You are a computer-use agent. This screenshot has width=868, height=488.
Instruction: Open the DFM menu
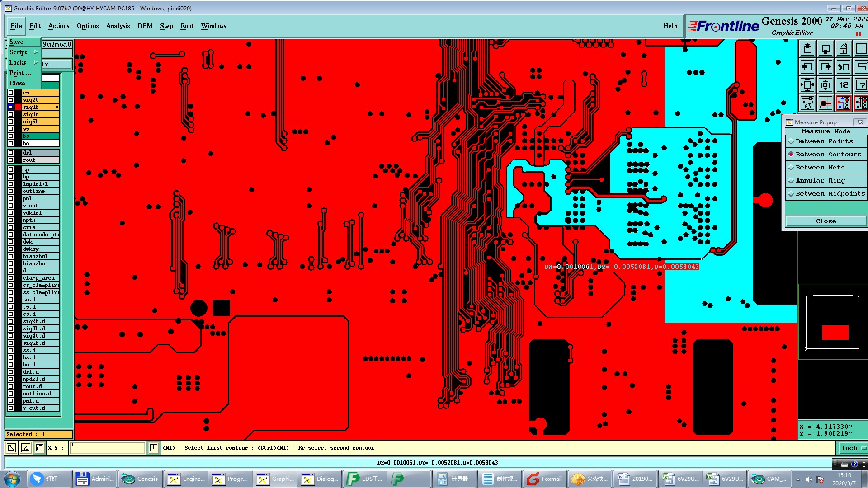pos(145,26)
